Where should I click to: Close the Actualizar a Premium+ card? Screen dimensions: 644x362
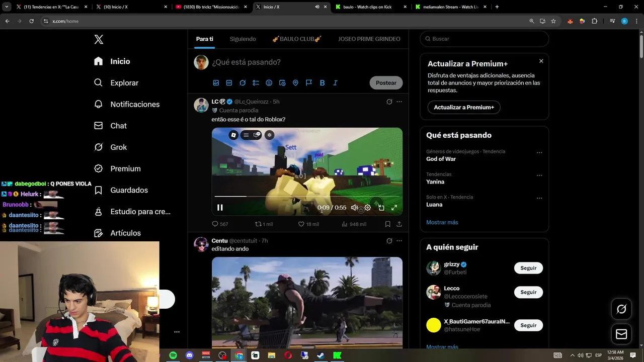[541, 61]
